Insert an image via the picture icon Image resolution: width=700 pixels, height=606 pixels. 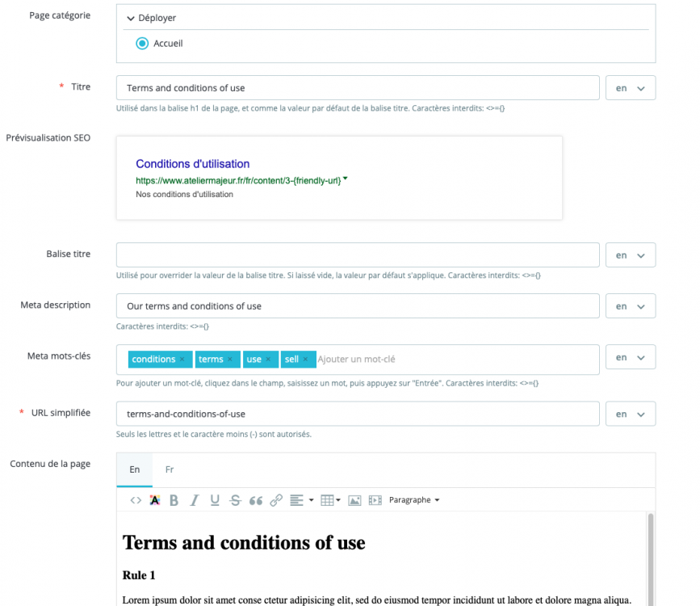(x=355, y=500)
